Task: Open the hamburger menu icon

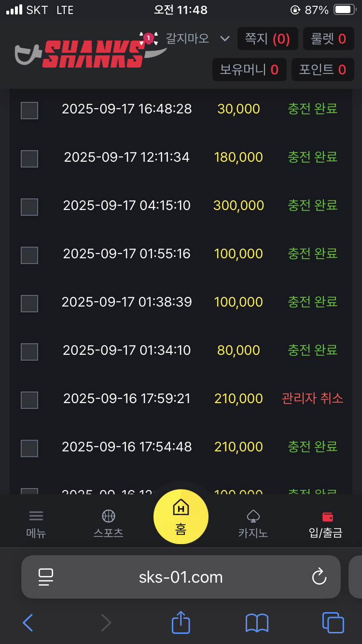Action: 36,516
